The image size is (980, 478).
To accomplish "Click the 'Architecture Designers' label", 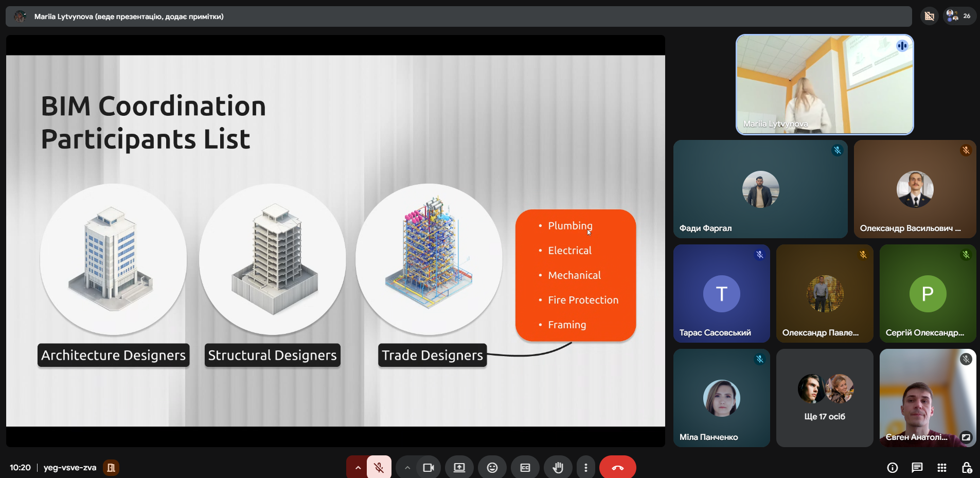I will [114, 355].
